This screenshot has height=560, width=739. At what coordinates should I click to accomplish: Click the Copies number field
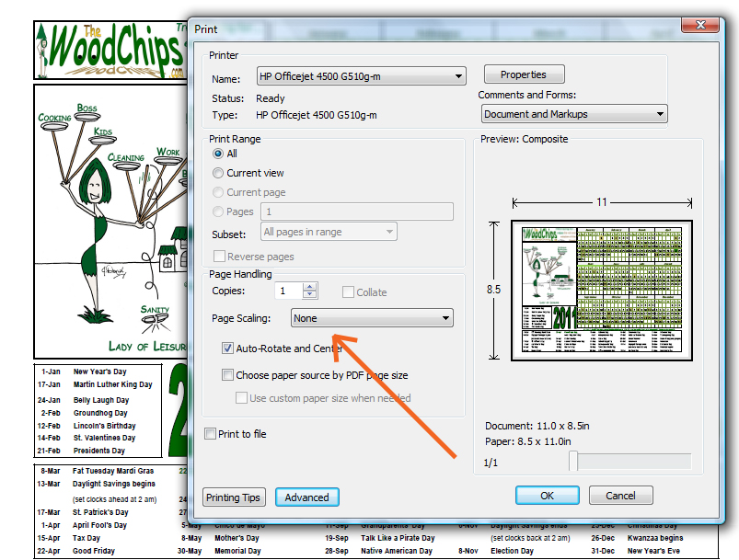pyautogui.click(x=288, y=291)
